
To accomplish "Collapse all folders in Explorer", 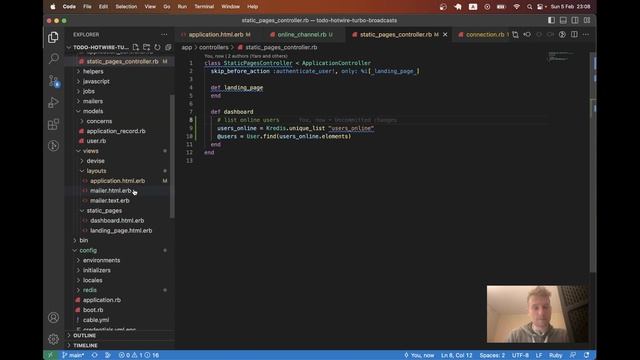I will pyautogui.click(x=168, y=47).
